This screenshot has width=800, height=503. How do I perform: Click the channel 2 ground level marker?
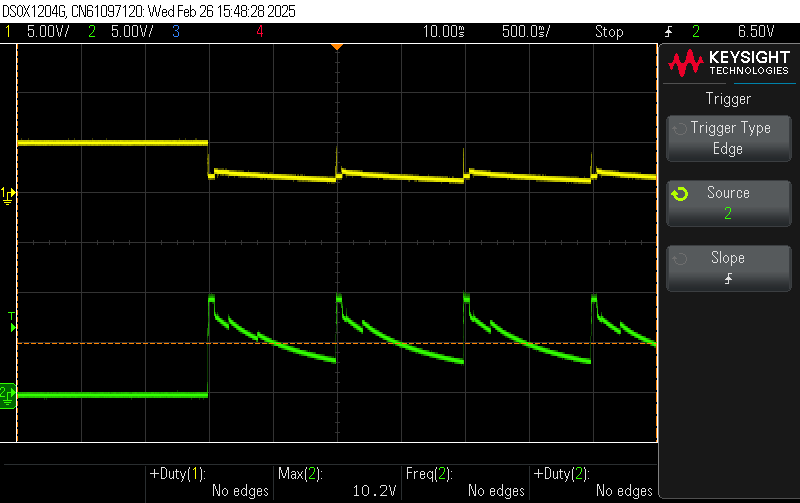[8, 396]
